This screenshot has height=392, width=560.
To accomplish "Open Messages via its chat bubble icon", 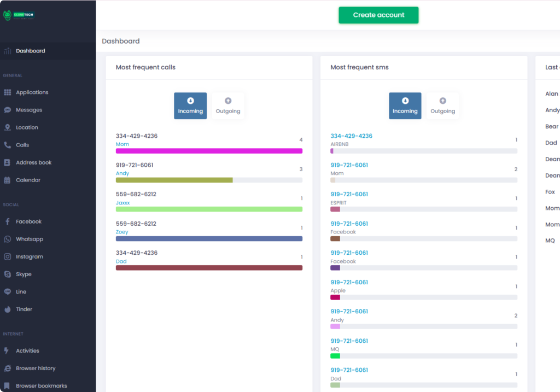I will click(7, 110).
